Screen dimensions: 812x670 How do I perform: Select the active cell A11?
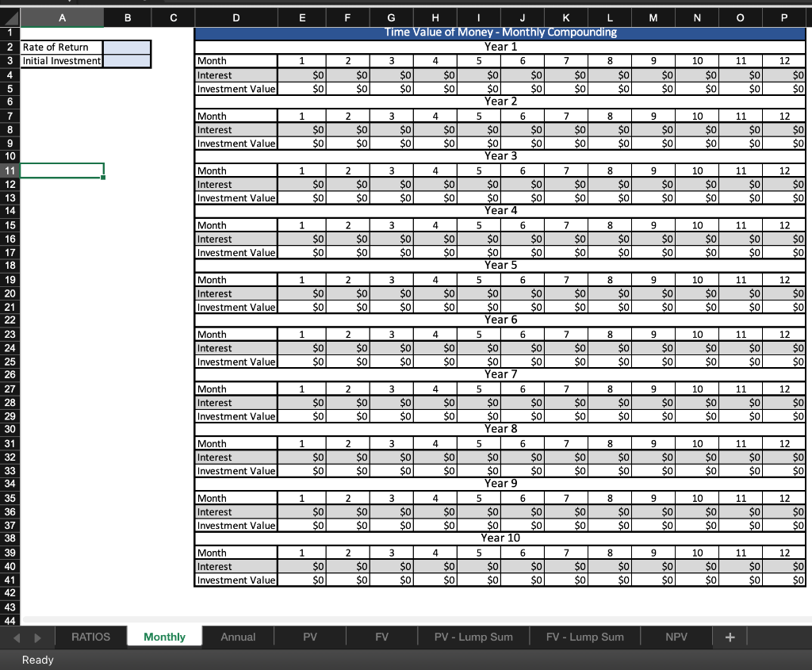pyautogui.click(x=62, y=170)
